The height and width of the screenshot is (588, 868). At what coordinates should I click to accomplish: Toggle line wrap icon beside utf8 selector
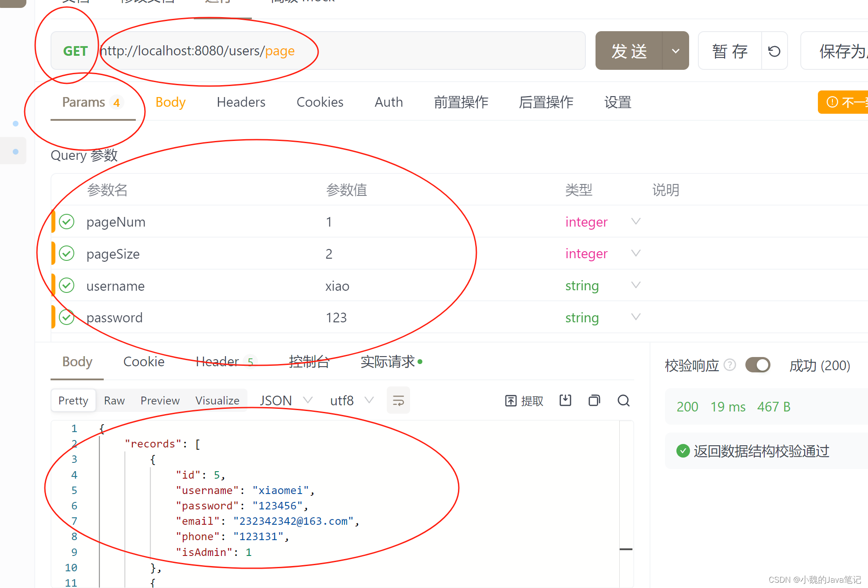click(398, 400)
